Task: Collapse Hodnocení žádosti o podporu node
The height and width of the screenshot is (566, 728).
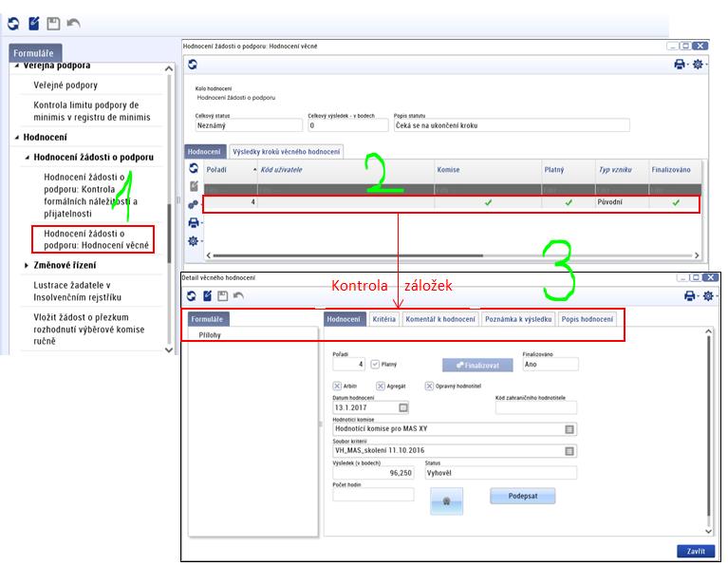Action: pyautogui.click(x=28, y=158)
